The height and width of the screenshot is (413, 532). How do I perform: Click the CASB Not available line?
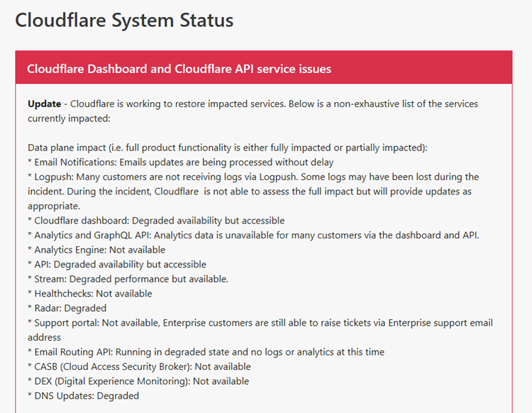click(139, 366)
